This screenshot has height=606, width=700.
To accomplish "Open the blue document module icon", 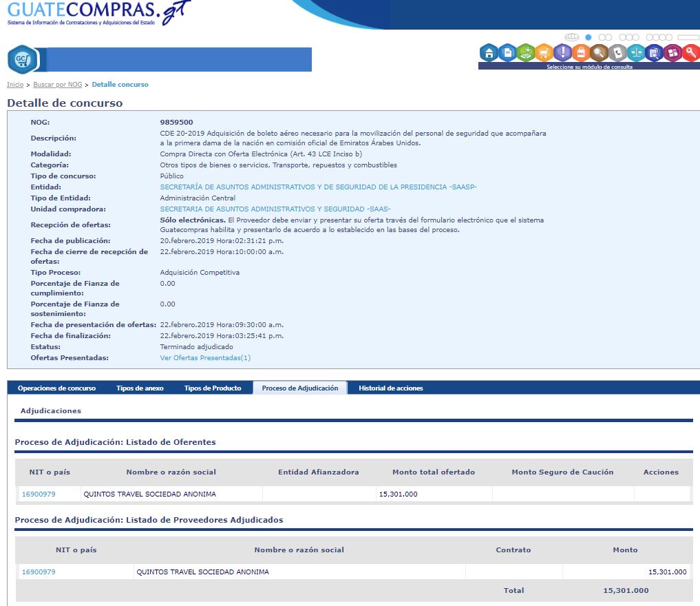I will 507,52.
